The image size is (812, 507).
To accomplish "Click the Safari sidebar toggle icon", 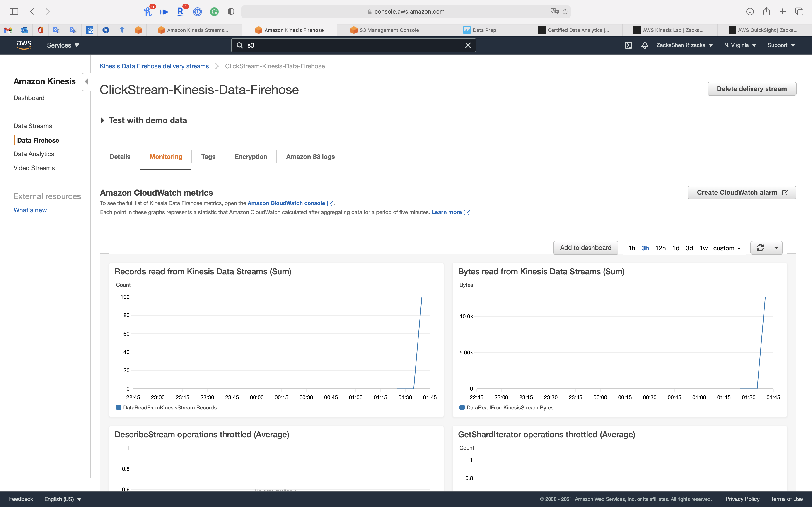I will [14, 12].
